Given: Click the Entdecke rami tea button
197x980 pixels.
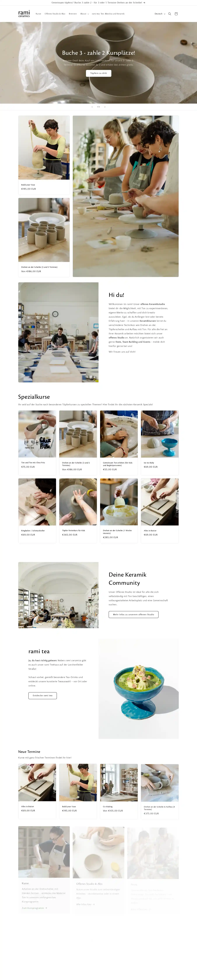Looking at the screenshot, I should [43, 695].
